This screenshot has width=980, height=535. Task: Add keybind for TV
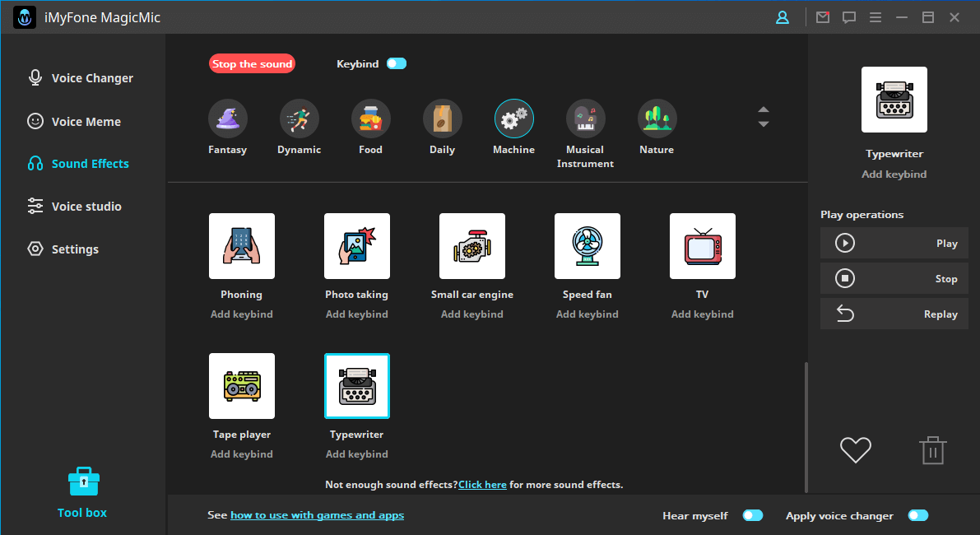tap(703, 314)
